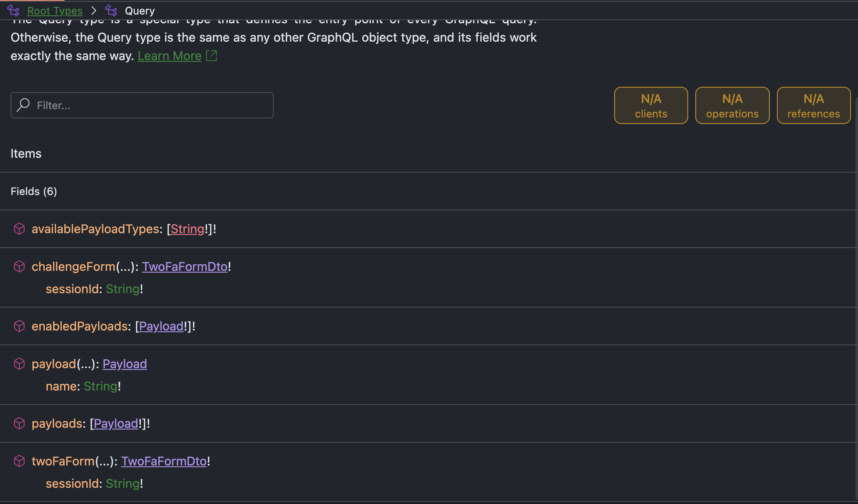Open Payload type link in enabledPayloads row

click(x=161, y=326)
